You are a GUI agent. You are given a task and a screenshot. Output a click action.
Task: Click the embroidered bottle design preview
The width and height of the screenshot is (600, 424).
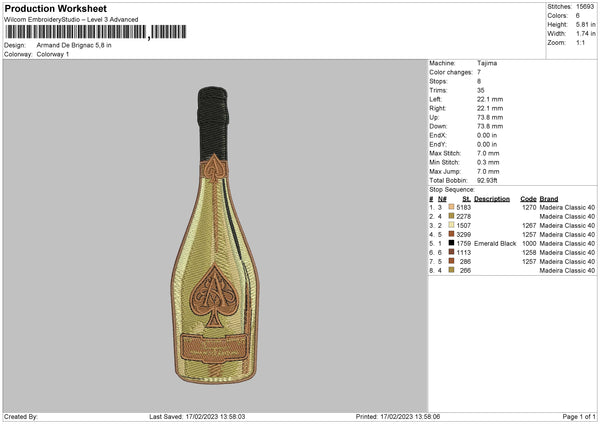pyautogui.click(x=215, y=235)
